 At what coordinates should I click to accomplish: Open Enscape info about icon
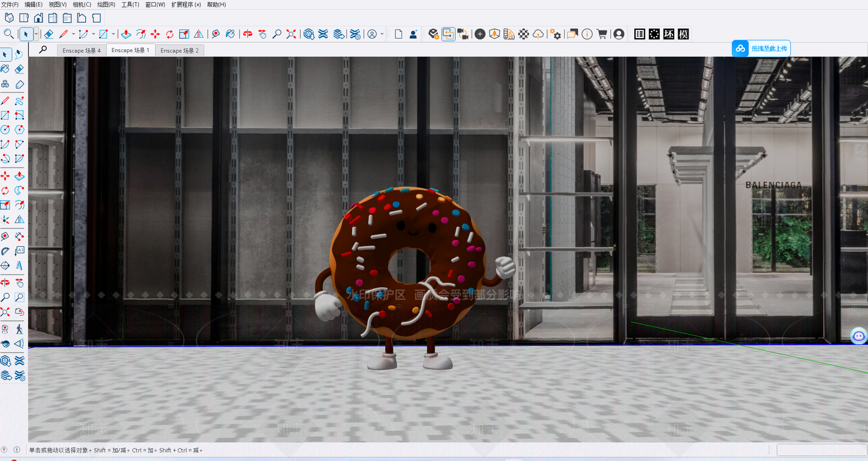pos(587,34)
